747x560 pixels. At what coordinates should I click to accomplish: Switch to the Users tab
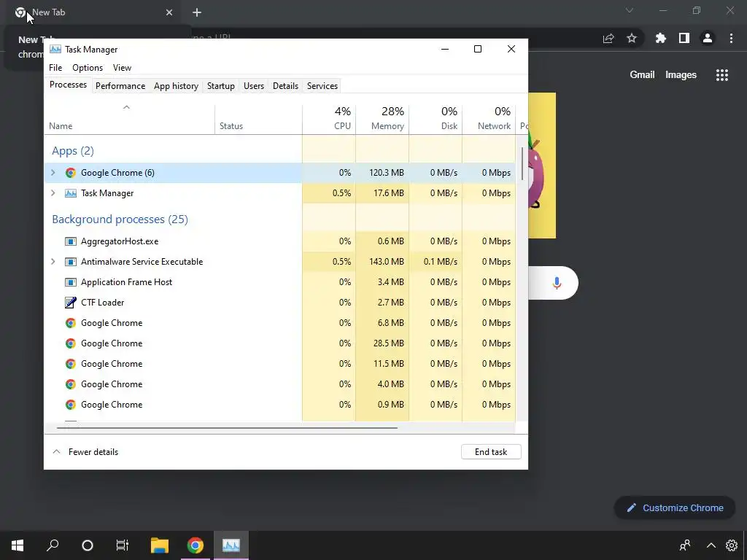(x=253, y=86)
